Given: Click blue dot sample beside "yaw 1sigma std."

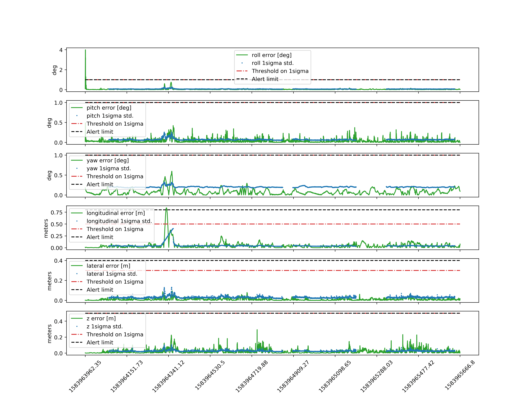Looking at the screenshot, I should pos(77,168).
